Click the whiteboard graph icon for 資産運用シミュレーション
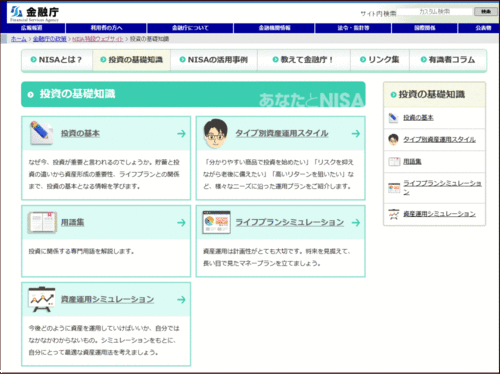This screenshot has width=500, height=374. [42, 299]
